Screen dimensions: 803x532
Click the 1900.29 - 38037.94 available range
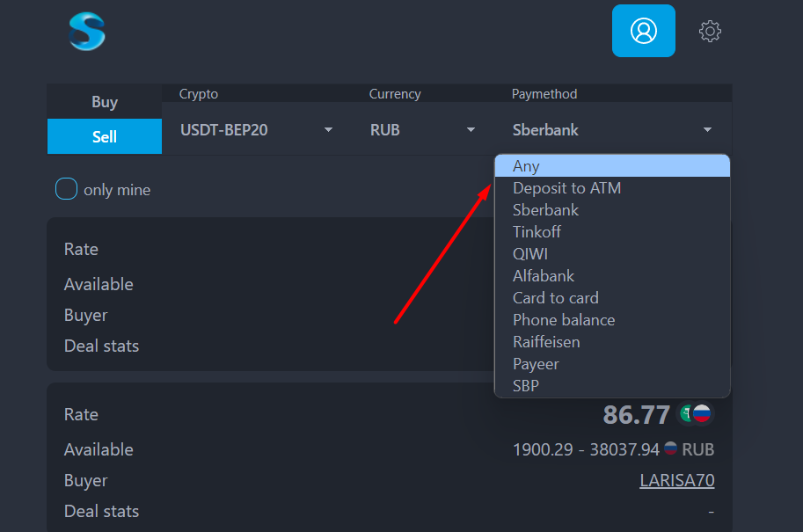pos(586,449)
